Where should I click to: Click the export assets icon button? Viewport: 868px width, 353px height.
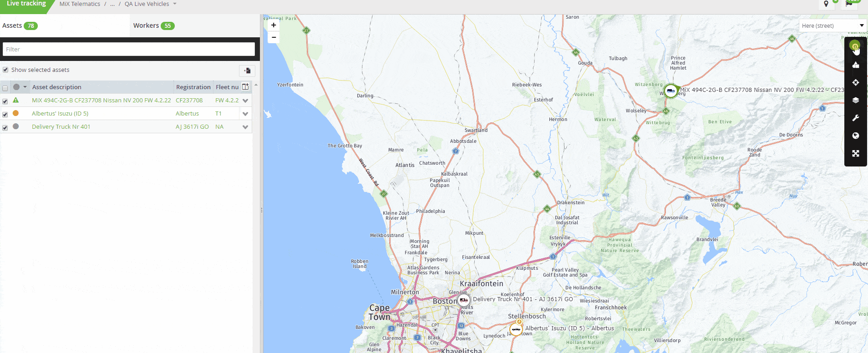tap(247, 71)
